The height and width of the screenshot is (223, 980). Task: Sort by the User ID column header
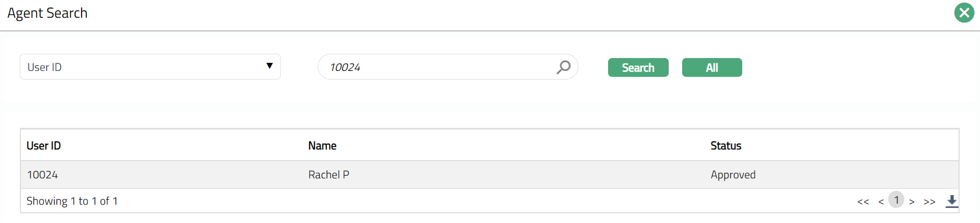pyautogui.click(x=43, y=146)
